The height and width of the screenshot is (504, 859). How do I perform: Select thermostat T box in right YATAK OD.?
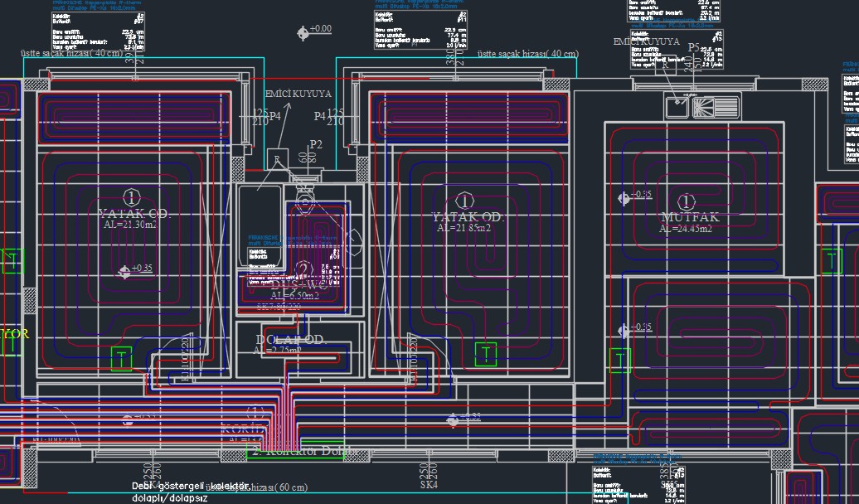485,354
